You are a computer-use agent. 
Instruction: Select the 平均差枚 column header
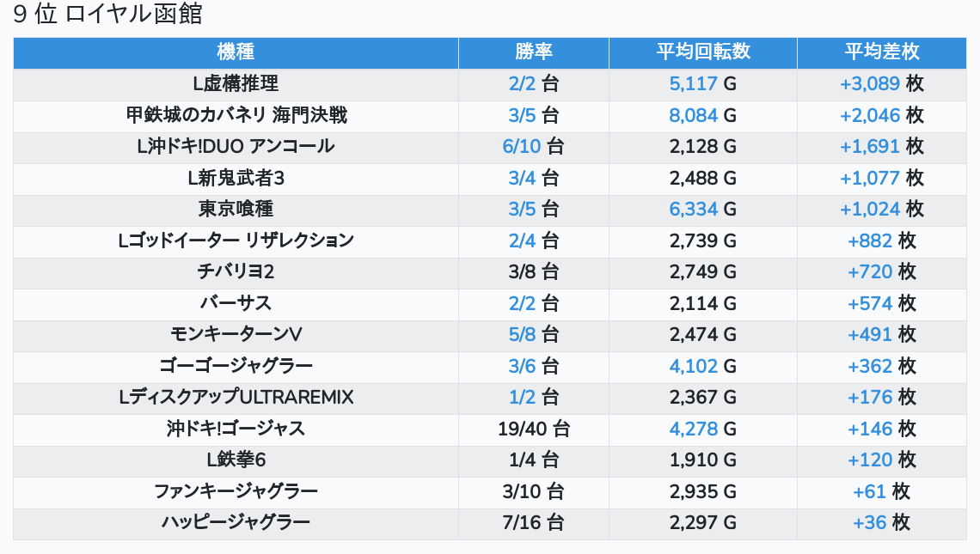tap(882, 52)
